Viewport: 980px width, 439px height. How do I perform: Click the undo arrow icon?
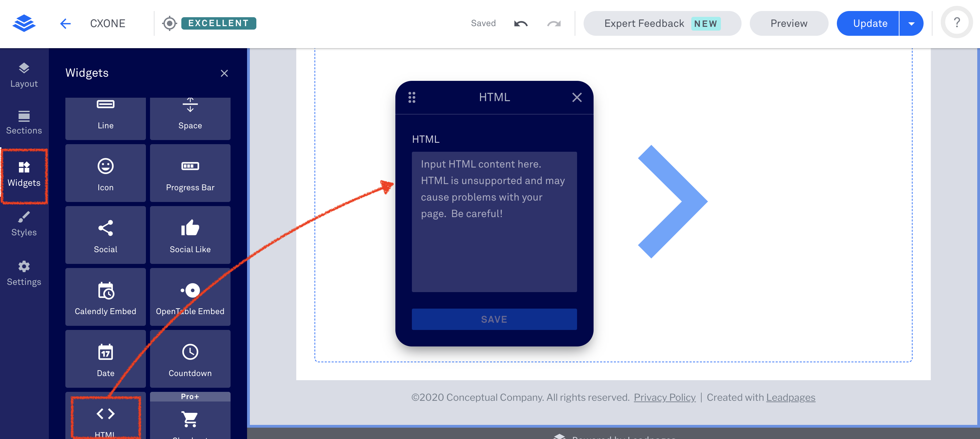[520, 23]
